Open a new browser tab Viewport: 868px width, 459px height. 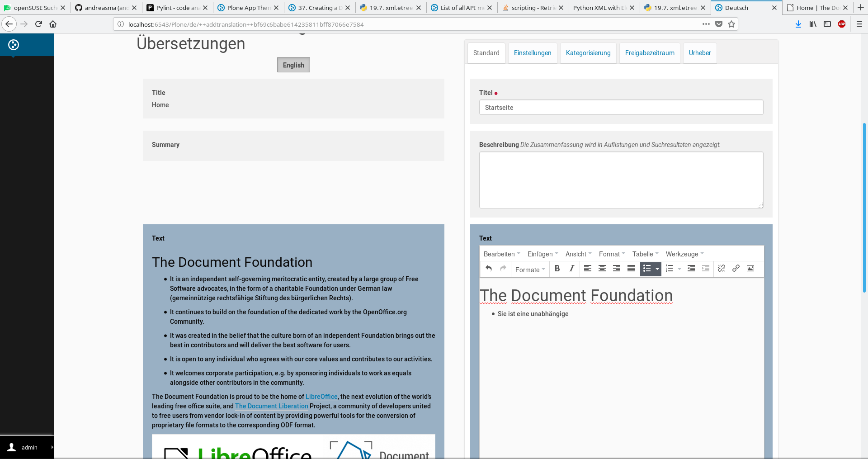coord(861,7)
